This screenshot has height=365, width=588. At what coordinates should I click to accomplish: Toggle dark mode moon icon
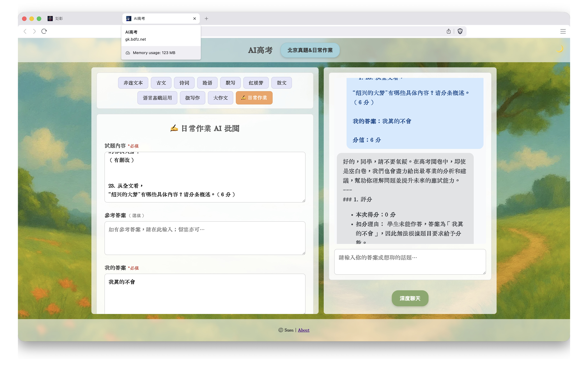(x=559, y=49)
